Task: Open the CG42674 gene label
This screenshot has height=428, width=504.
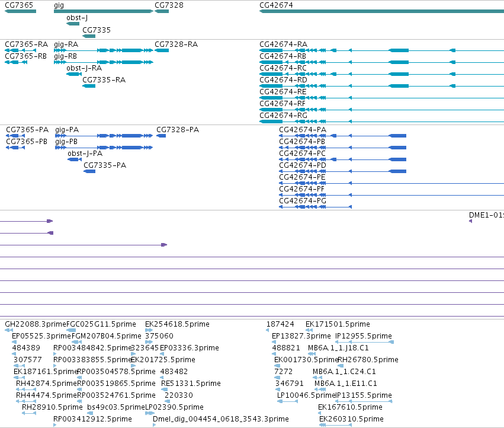Action: (276, 5)
